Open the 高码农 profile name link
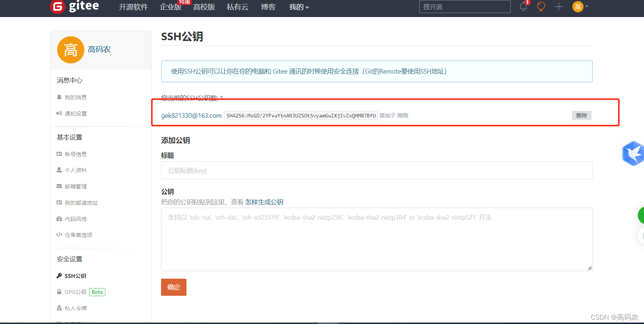Viewport: 644px width, 324px height. tap(99, 49)
